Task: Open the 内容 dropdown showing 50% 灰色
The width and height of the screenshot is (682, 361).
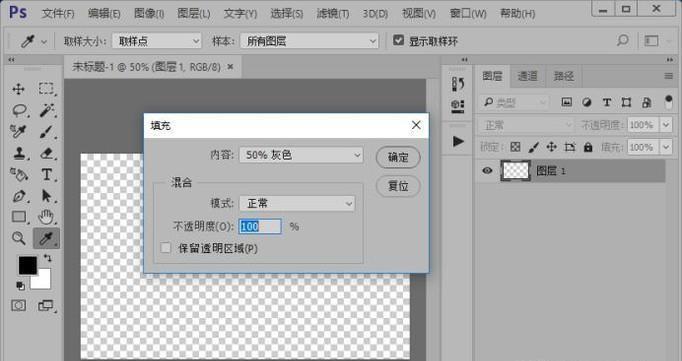Action: [x=301, y=155]
